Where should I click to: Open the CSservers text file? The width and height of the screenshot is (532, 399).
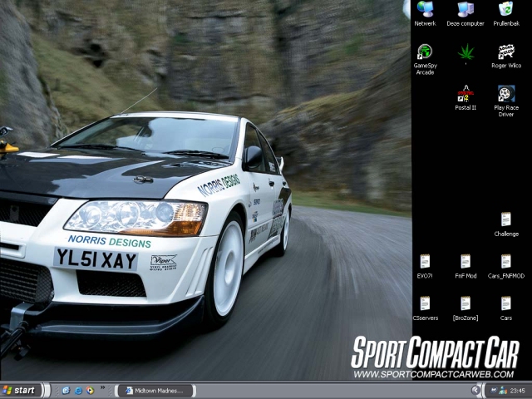point(425,304)
